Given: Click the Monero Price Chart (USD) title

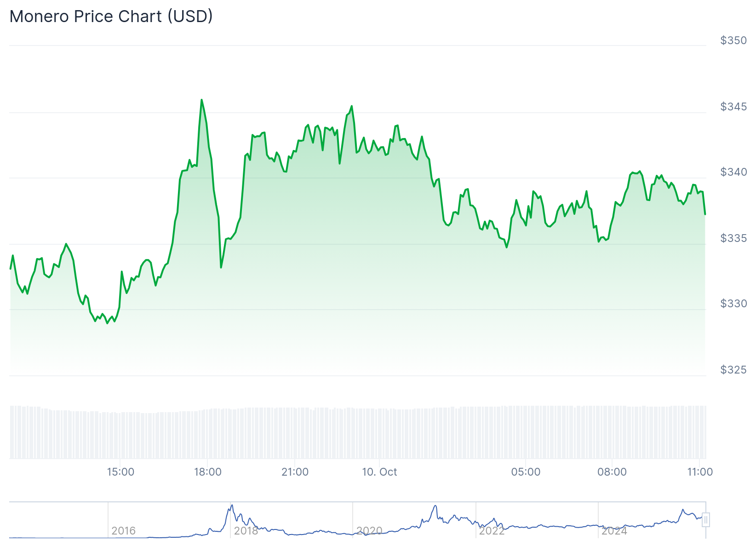Looking at the screenshot, I should coord(111,17).
